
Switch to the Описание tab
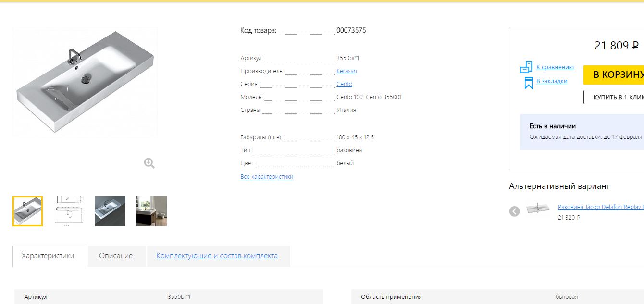116,256
